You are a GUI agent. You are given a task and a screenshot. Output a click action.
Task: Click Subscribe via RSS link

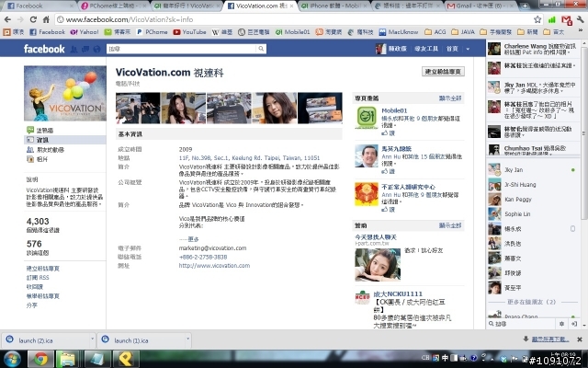coord(38,278)
